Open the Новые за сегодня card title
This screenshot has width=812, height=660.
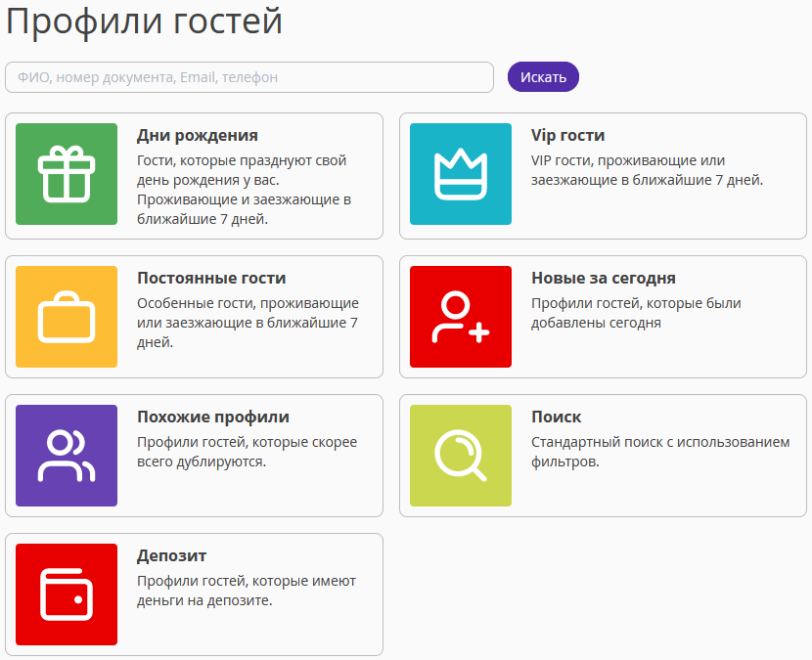click(604, 278)
